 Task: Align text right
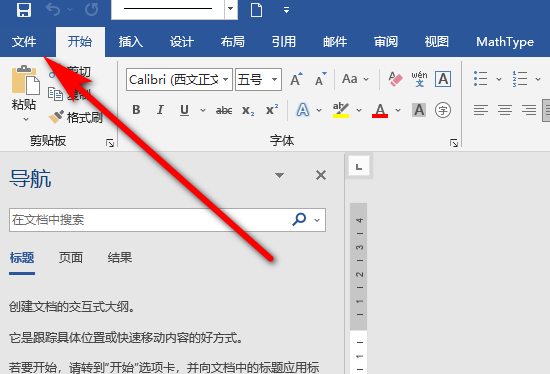click(529, 110)
